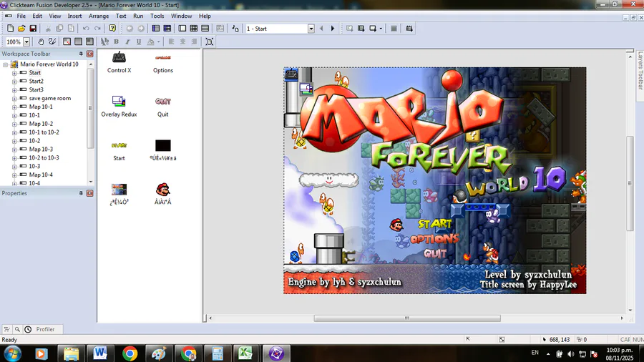Activate the paint mode brush tool
The image size is (644, 362).
52,41
